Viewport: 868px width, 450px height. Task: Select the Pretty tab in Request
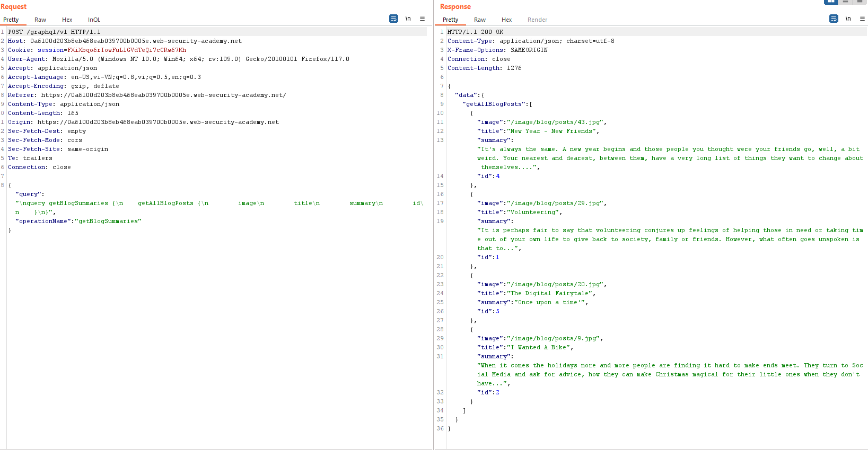(11, 20)
